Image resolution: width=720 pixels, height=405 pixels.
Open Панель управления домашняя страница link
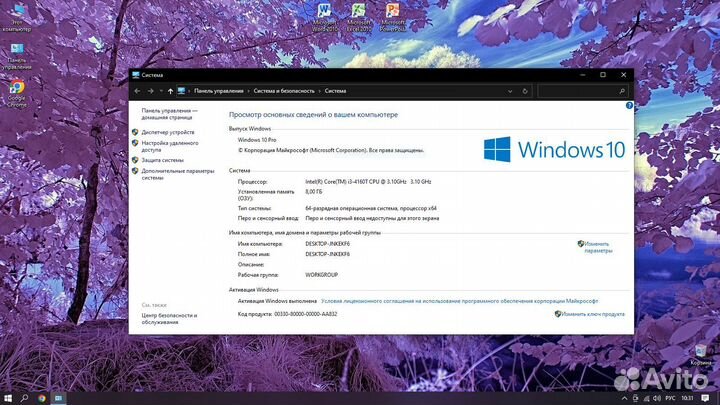coord(169,114)
